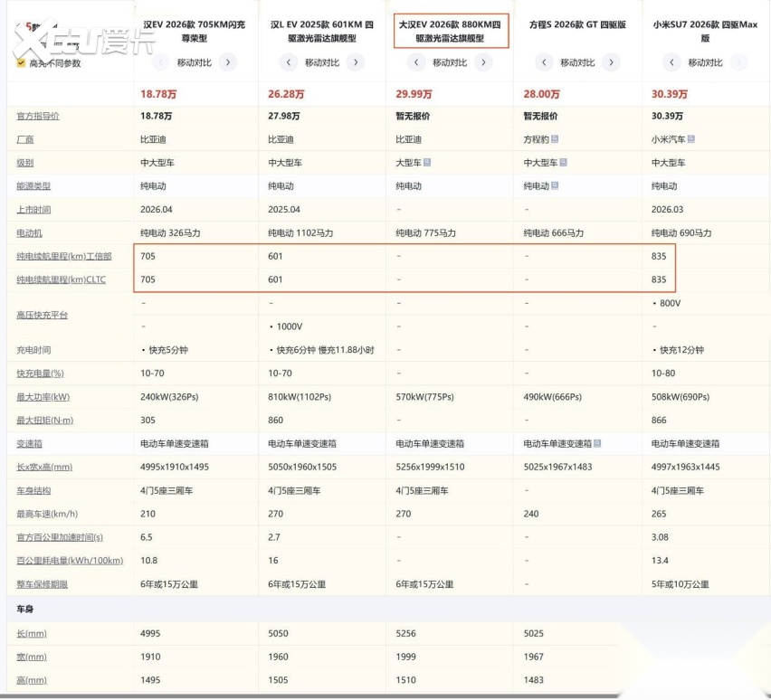Screen dimensions: 771x700
Task: Move 汉EV 2026款 column left with arrow
Action: click(161, 62)
